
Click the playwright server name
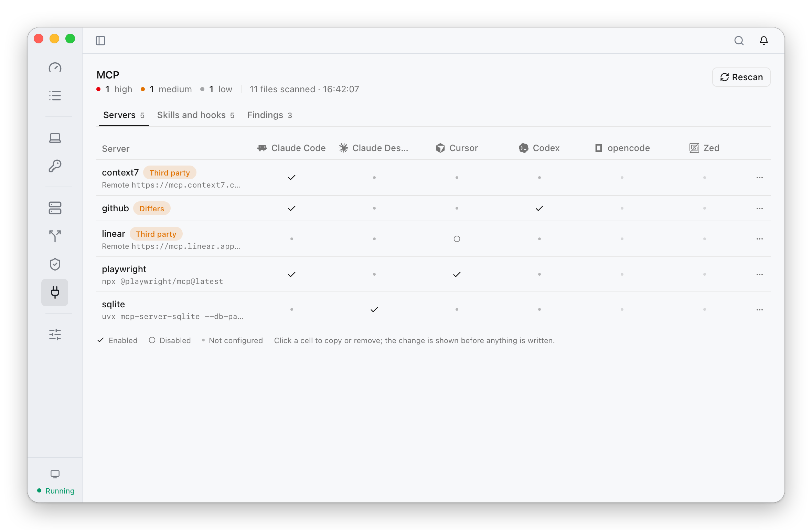tap(124, 269)
